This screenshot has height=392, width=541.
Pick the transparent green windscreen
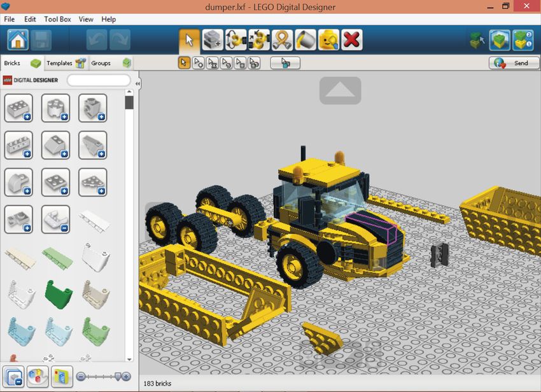tap(96, 332)
